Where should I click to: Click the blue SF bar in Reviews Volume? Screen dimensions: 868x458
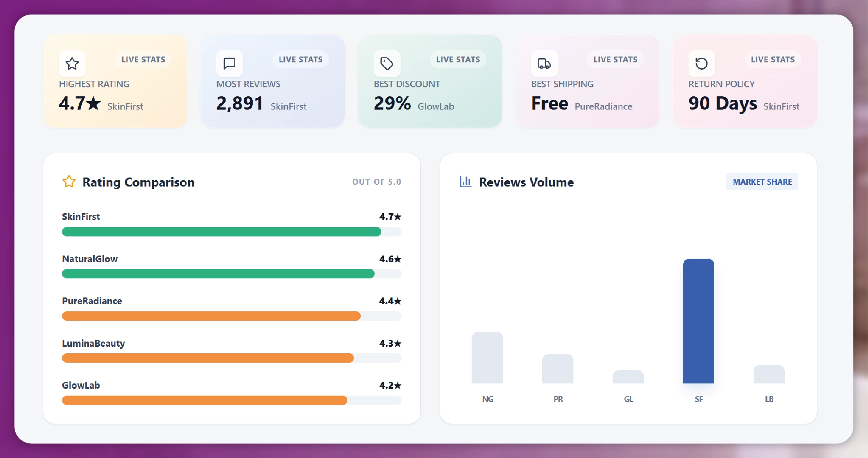[x=698, y=321]
